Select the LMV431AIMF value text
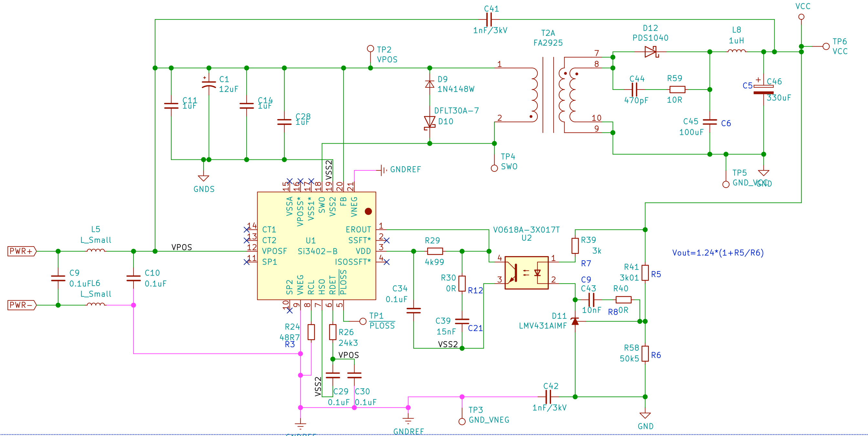Screen dimensions: 868x436 point(543,326)
